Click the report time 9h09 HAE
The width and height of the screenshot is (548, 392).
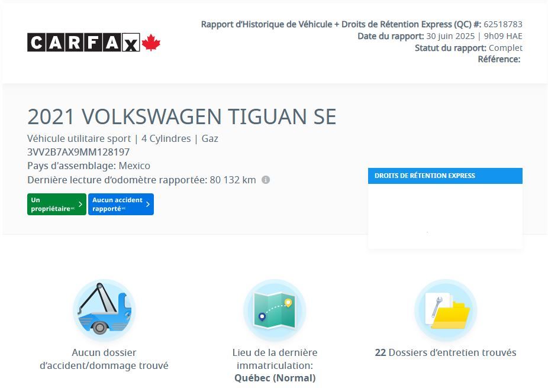click(503, 36)
